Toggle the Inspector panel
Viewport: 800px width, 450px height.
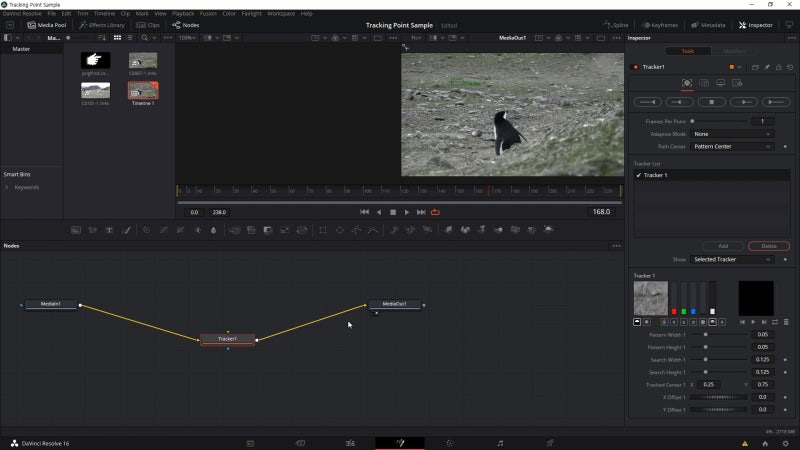[x=756, y=25]
